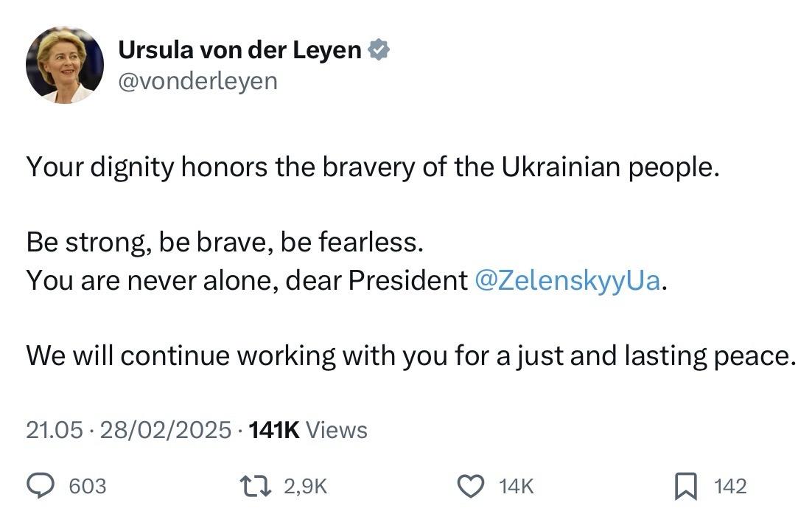Click the 28/02/2025 post date

165,430
